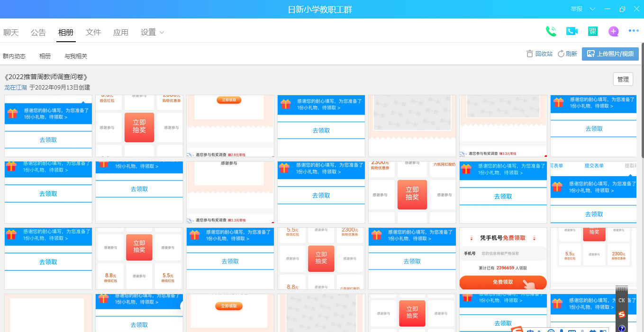Open the 公告 tab

click(38, 32)
